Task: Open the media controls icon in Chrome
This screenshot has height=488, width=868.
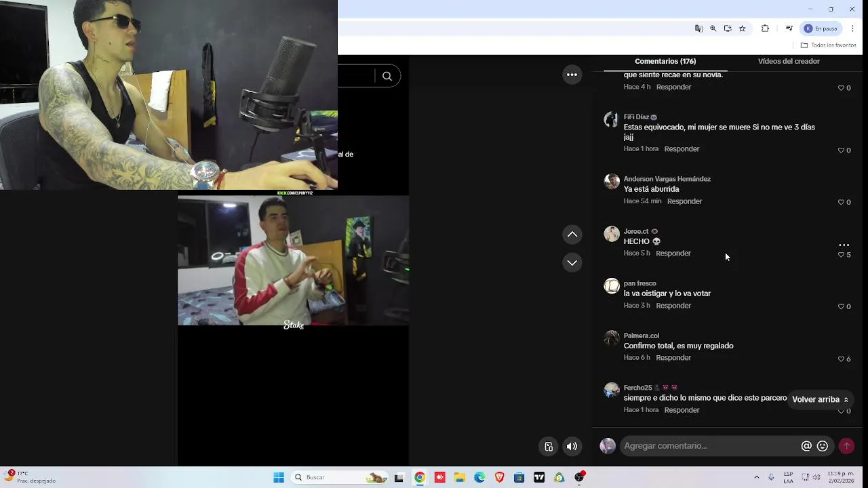Action: pos(789,28)
